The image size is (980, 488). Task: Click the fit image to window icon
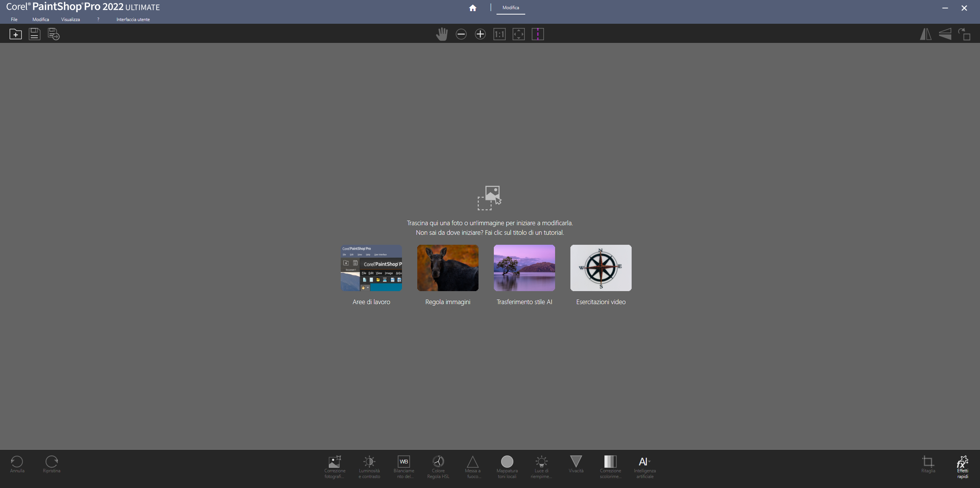click(518, 34)
